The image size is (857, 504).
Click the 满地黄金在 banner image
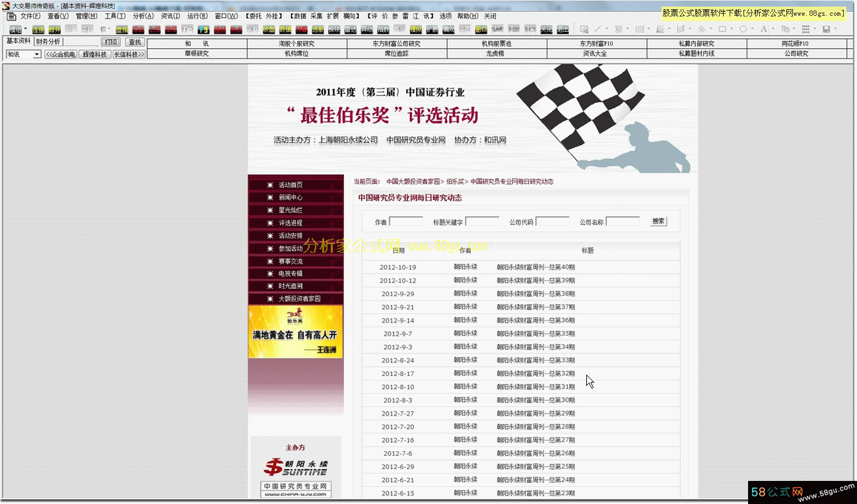(296, 332)
